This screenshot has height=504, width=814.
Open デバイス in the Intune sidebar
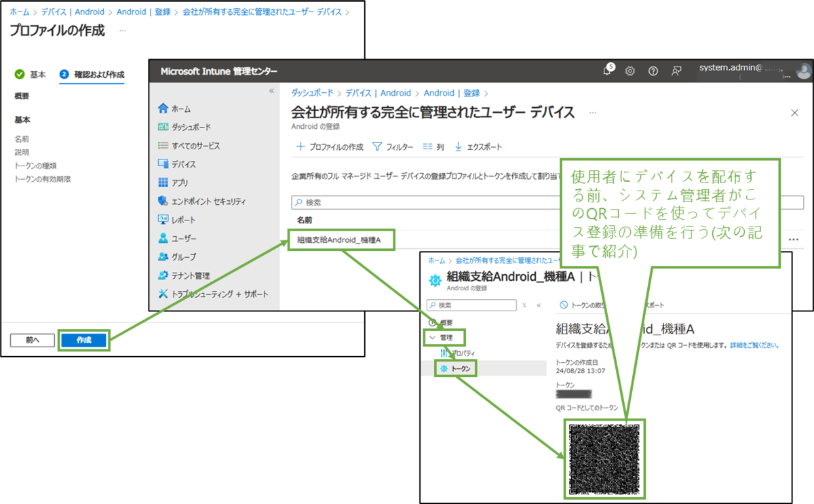click(x=177, y=164)
